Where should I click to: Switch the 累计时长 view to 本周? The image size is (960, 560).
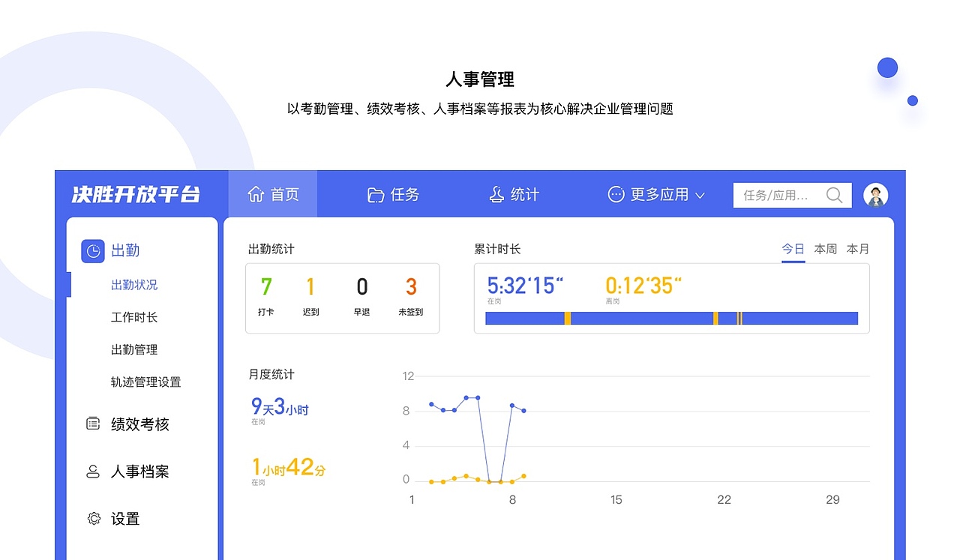[825, 248]
